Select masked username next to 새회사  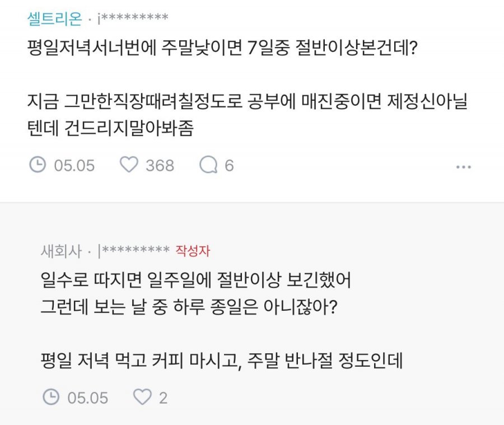[134, 250]
